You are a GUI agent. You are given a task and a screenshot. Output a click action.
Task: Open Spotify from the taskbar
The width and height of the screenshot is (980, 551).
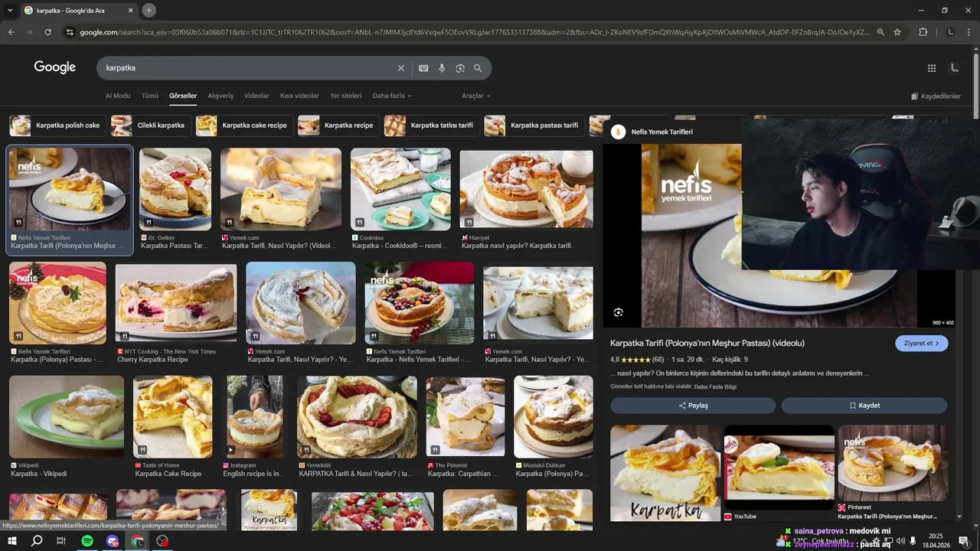coord(87,541)
